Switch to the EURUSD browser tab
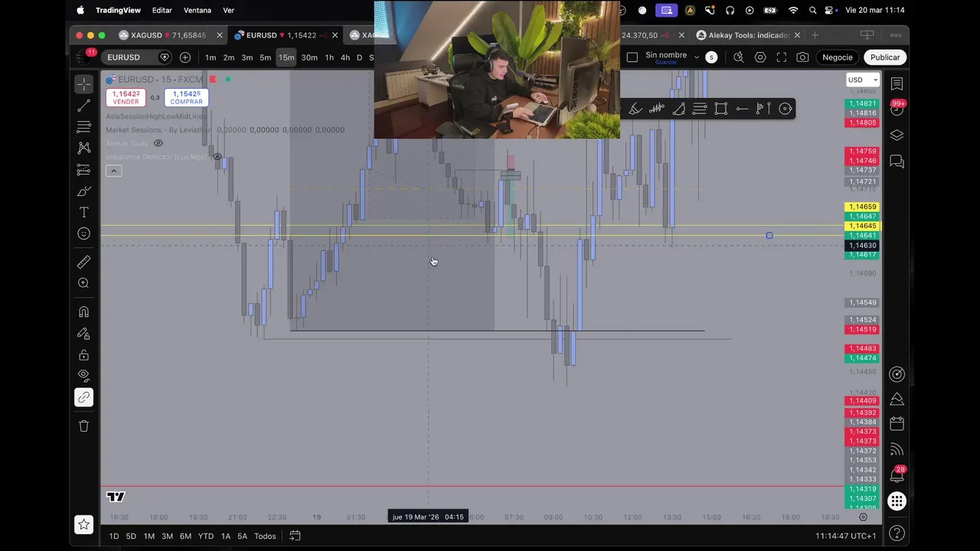The height and width of the screenshot is (551, 980). [x=285, y=35]
